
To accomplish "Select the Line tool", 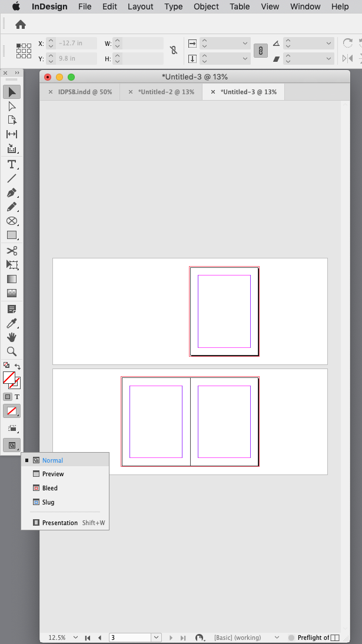I will [12, 179].
